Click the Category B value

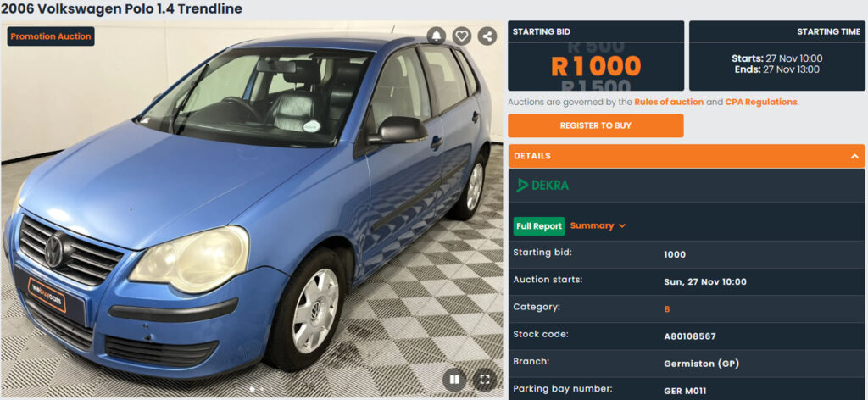[667, 309]
